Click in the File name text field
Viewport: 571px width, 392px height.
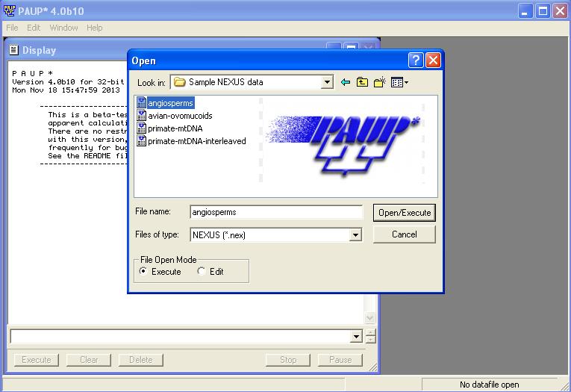click(275, 212)
